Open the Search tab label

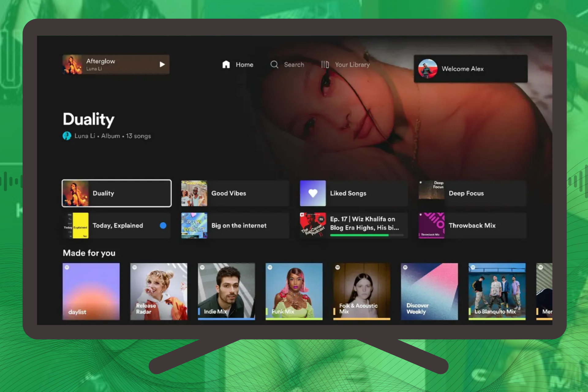tap(294, 65)
